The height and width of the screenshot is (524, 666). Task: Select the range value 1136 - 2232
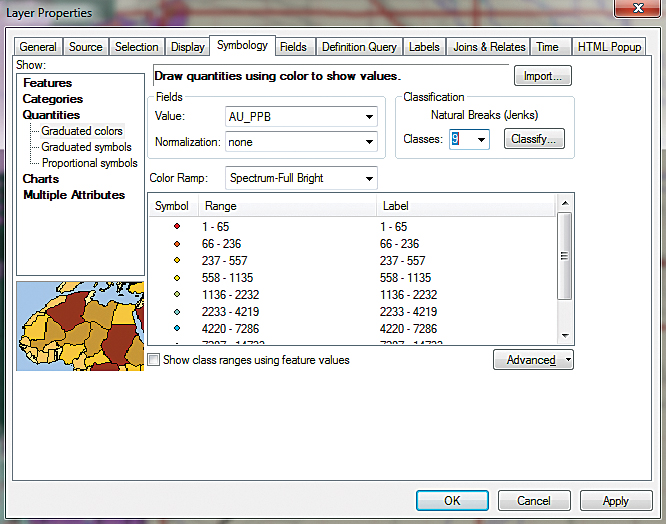(x=231, y=295)
